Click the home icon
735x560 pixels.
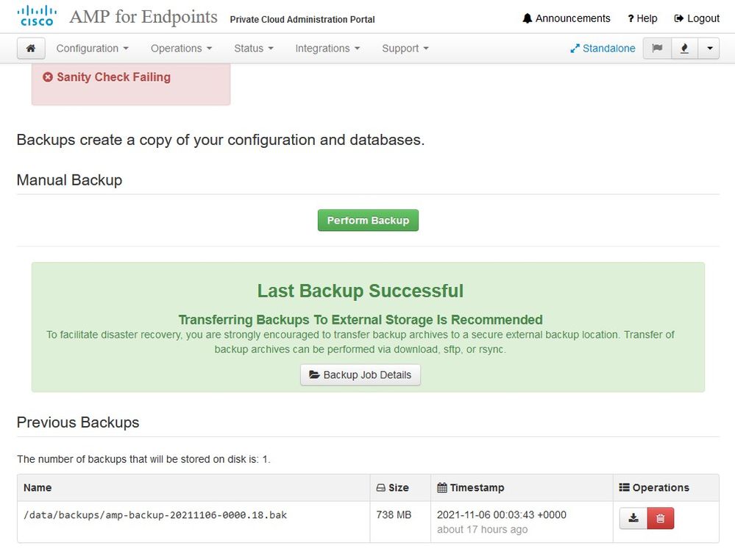[x=30, y=48]
